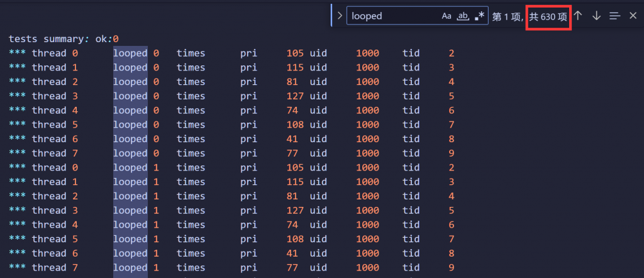The height and width of the screenshot is (278, 644).
Task: Click pri value 81 in first thread 2 row
Action: 292,82
